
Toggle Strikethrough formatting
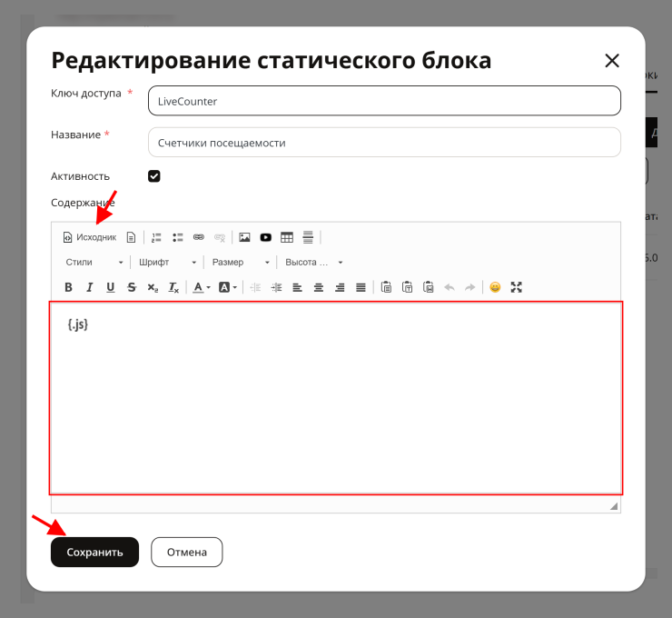click(x=132, y=287)
